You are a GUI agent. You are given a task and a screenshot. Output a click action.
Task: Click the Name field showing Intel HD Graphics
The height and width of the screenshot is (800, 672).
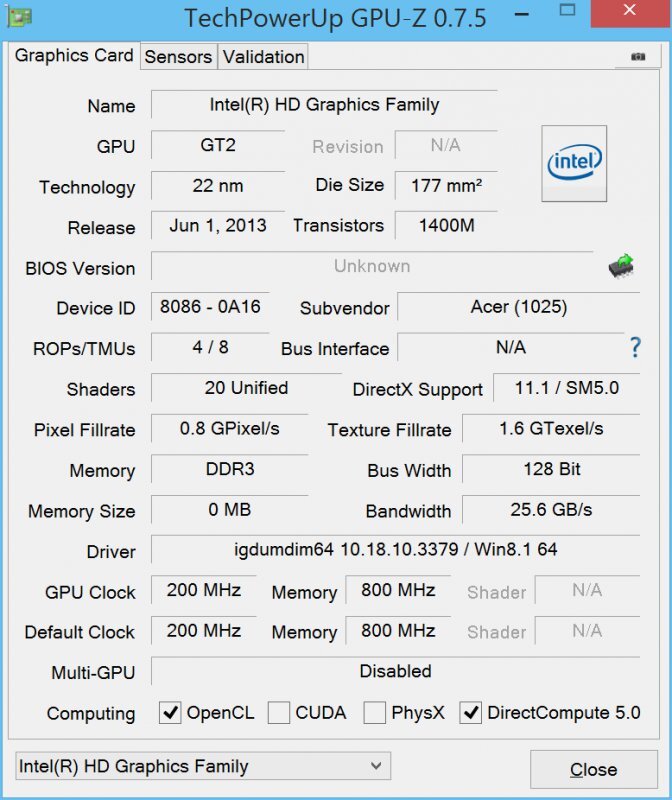pos(320,105)
